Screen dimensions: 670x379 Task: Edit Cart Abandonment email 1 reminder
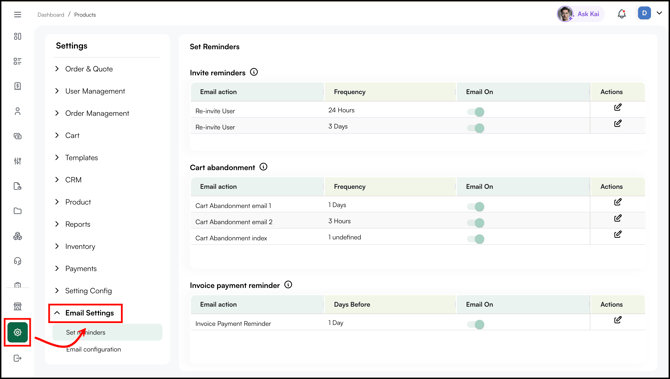(x=617, y=202)
